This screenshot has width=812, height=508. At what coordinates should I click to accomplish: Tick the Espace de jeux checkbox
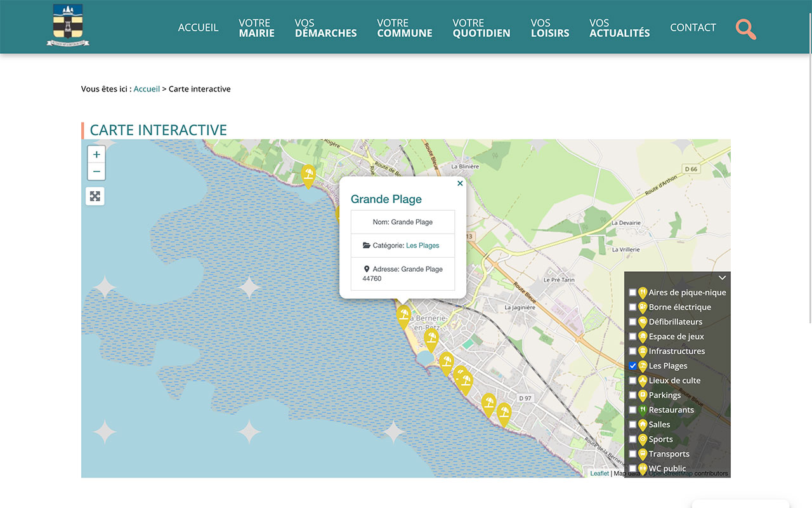click(632, 337)
